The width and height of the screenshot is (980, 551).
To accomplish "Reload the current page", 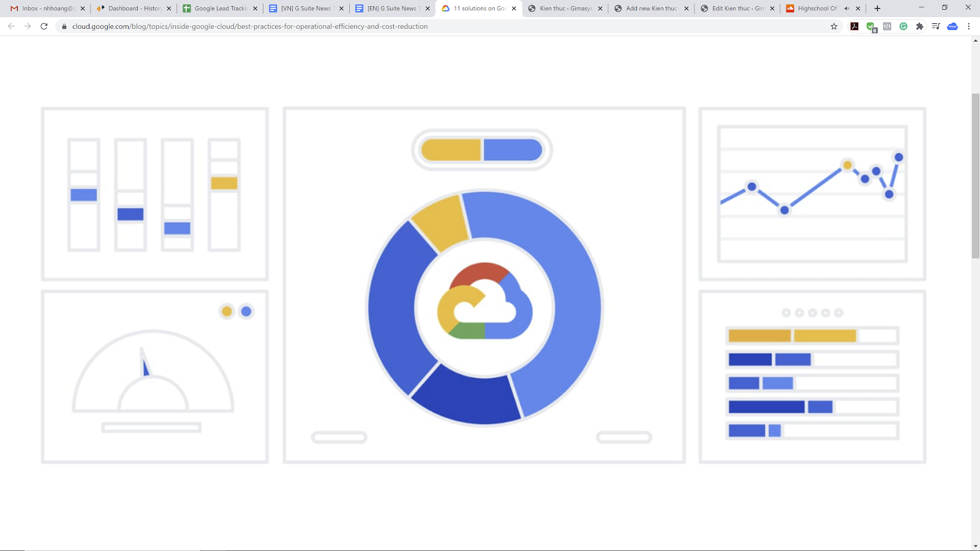I will (44, 26).
